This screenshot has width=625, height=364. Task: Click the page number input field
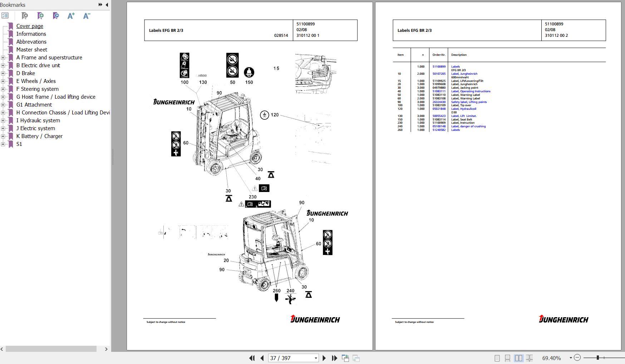tap(290, 358)
